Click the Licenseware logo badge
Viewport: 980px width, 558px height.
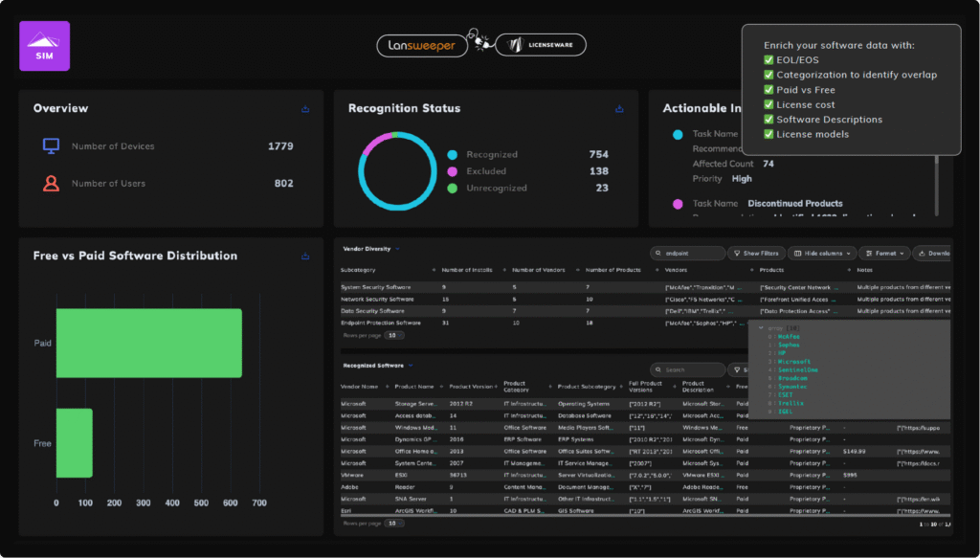pyautogui.click(x=541, y=45)
